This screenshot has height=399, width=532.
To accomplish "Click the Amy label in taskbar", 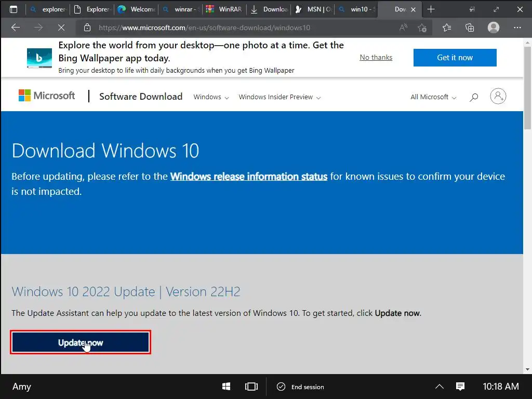I will pos(22,387).
